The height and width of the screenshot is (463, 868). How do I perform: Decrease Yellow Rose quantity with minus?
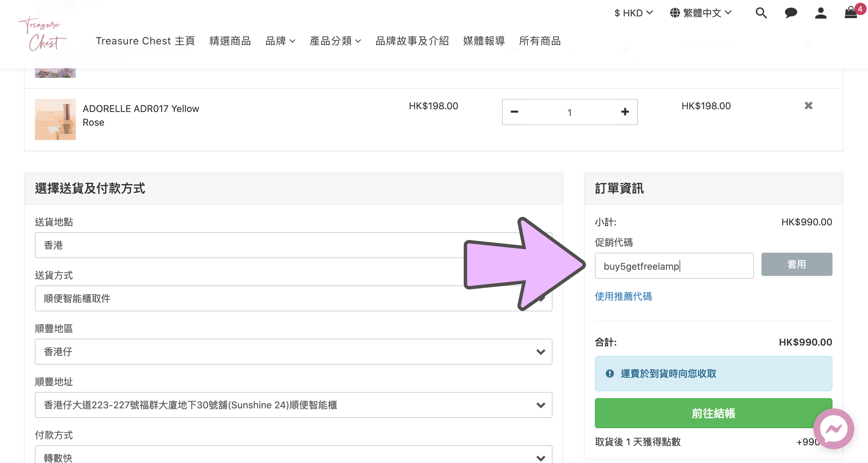tap(515, 112)
